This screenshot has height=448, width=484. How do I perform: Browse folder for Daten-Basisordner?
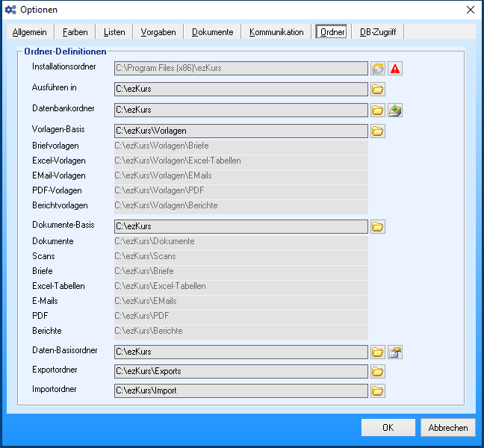click(378, 352)
